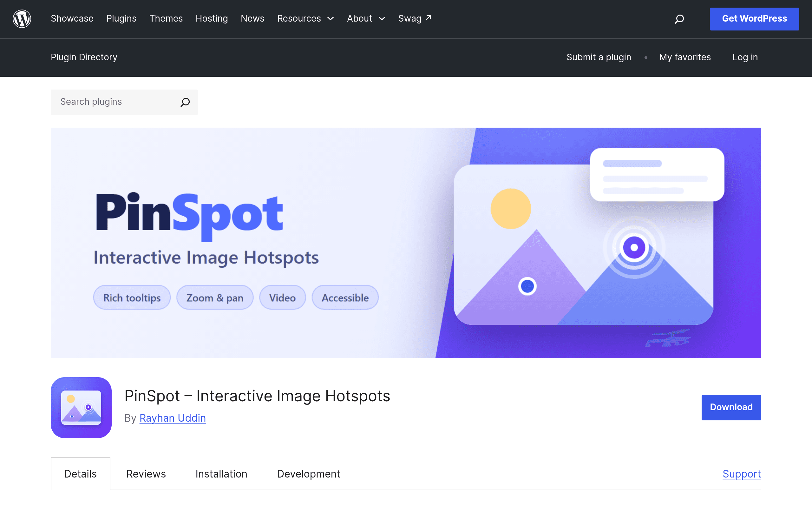Open the News menu item

pyautogui.click(x=253, y=18)
